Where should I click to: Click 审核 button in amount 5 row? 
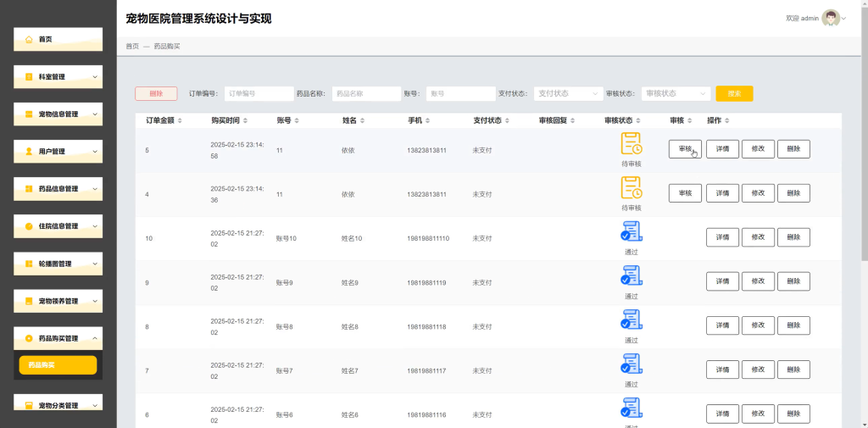pos(685,149)
